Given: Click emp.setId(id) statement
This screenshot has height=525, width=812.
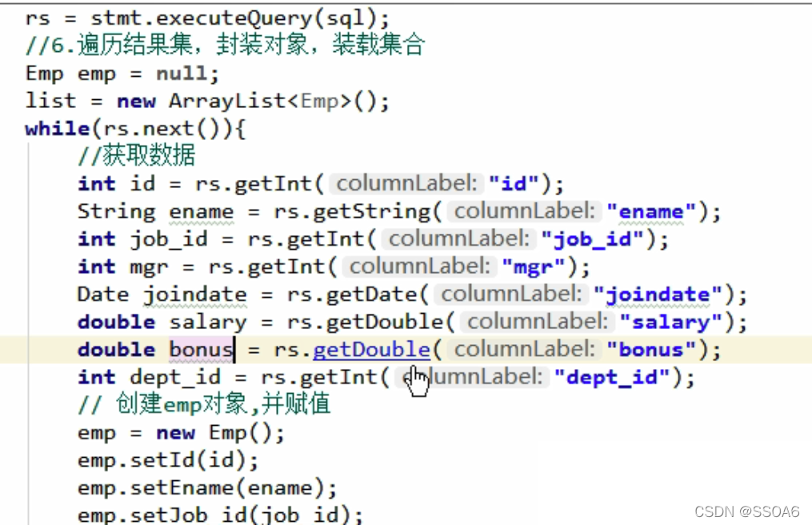Looking at the screenshot, I should pos(168,460).
